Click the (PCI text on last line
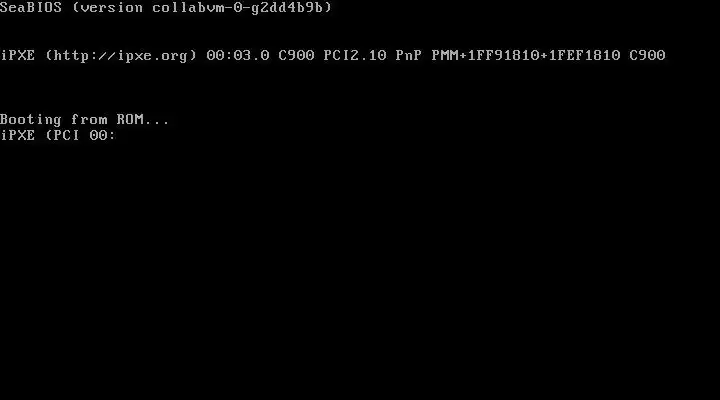 point(62,135)
